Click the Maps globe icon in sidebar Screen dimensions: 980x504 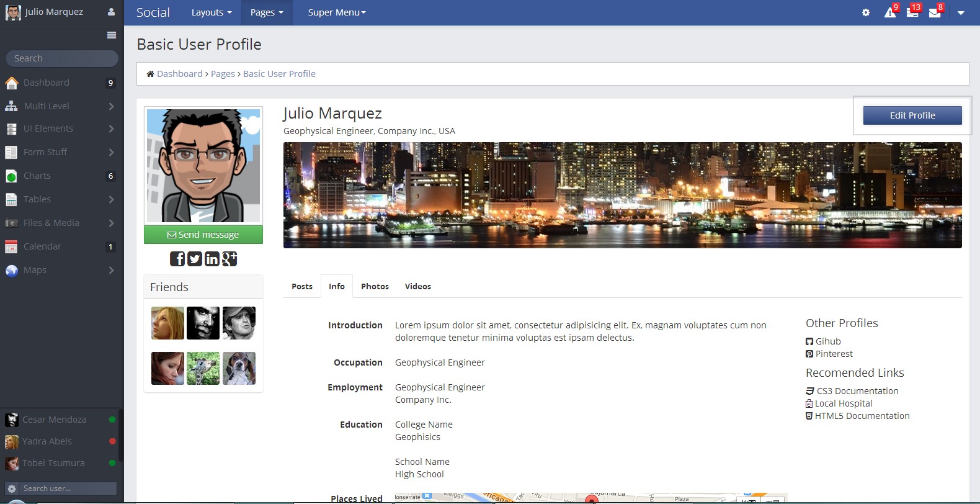click(11, 271)
